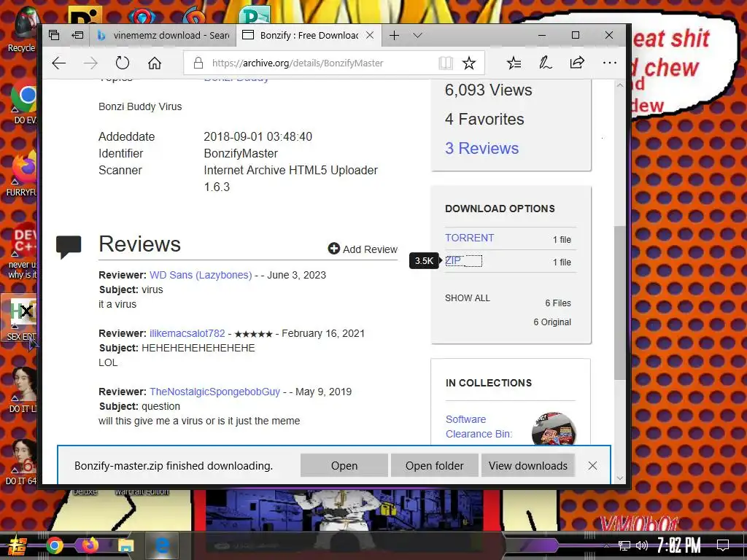Expand SHOW ALL download files
Screen dimensions: 747x560
(x=468, y=298)
